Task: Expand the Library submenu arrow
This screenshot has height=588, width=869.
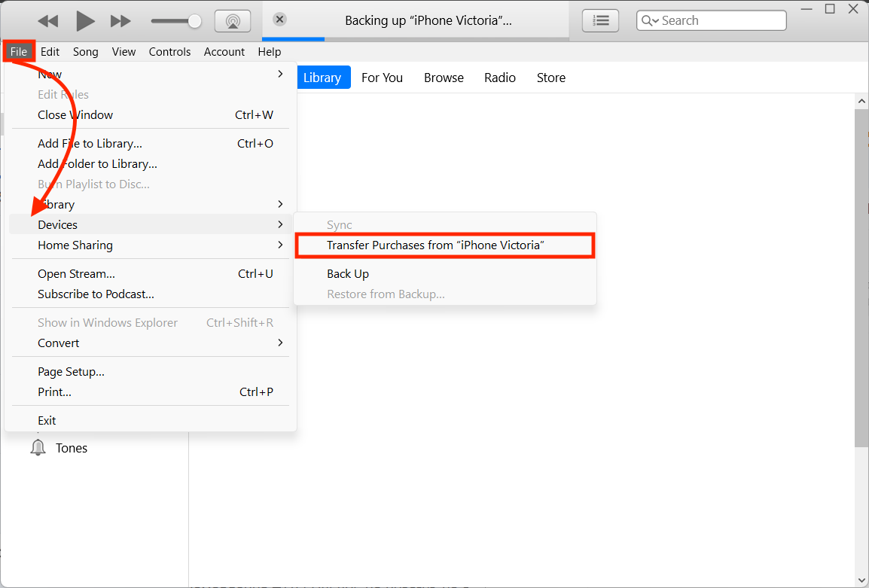Action: [x=280, y=205]
